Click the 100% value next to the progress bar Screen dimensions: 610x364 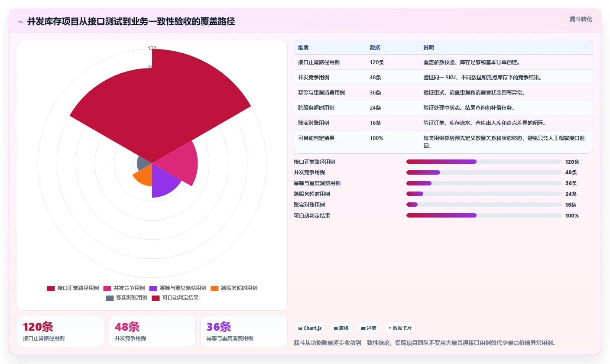click(x=572, y=215)
